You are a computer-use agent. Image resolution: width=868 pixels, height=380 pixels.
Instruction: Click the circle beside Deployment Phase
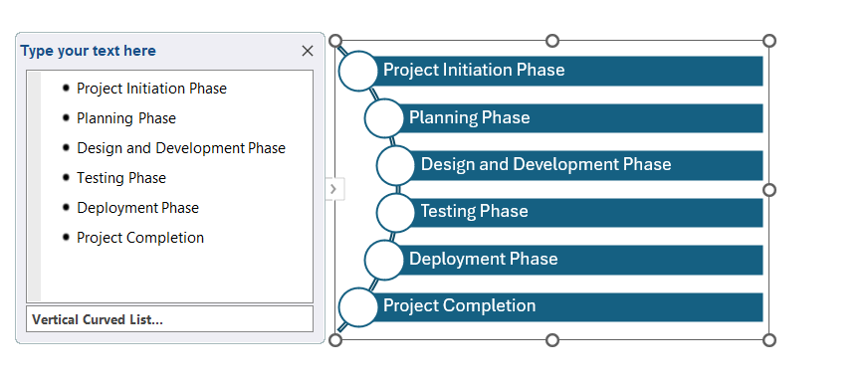pyautogui.click(x=383, y=260)
